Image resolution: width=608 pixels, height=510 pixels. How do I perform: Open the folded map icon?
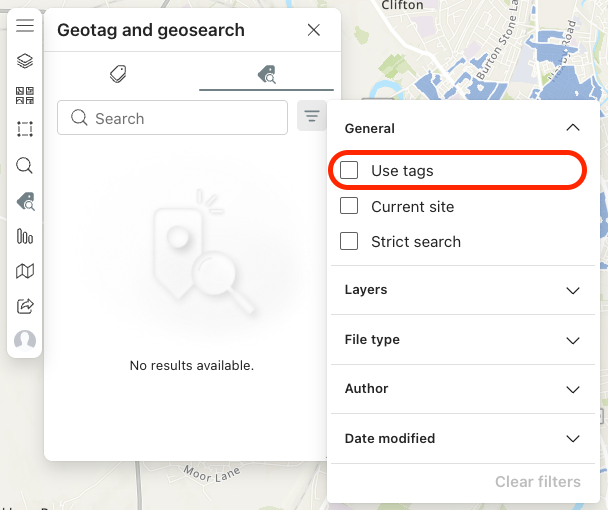click(25, 271)
